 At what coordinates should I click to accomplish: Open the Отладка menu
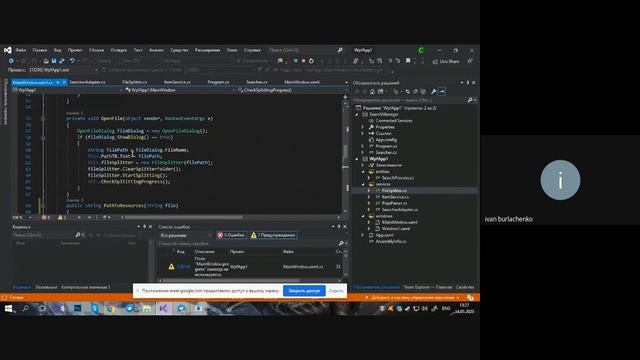coord(118,50)
